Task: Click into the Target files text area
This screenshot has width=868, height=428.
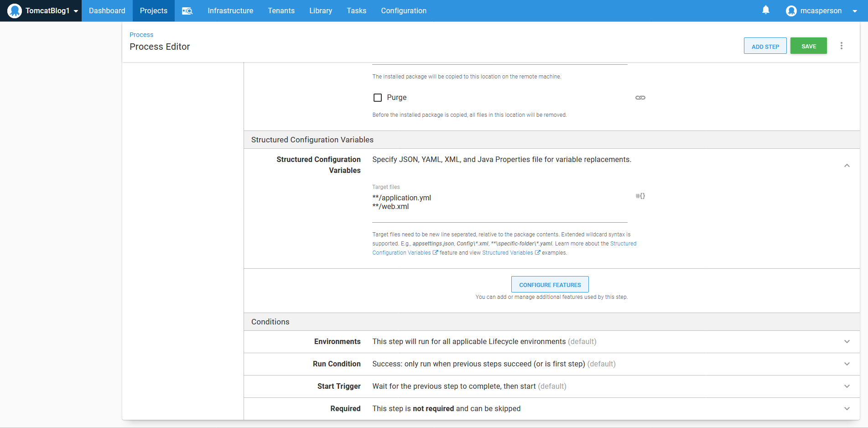Action: point(499,206)
